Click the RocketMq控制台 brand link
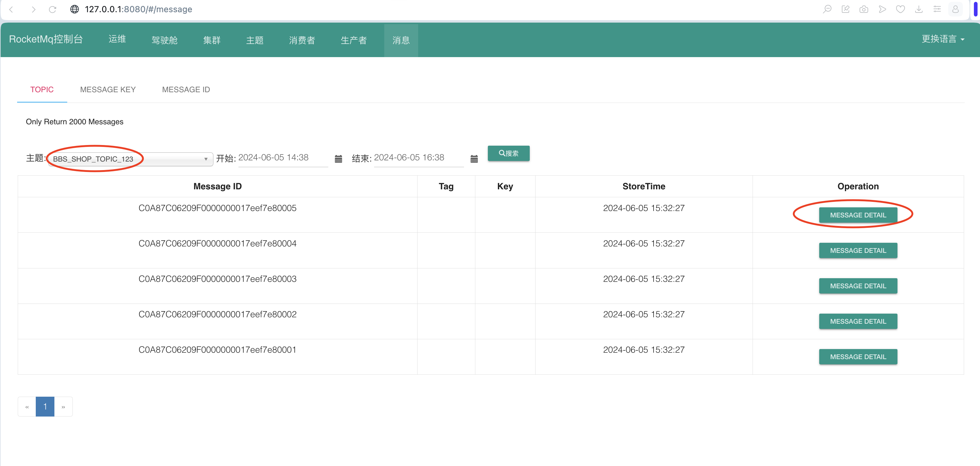 pyautogui.click(x=46, y=39)
